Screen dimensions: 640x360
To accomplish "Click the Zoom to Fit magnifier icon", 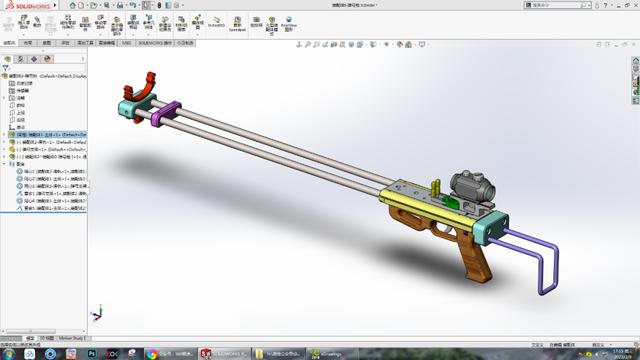I will 308,44.
